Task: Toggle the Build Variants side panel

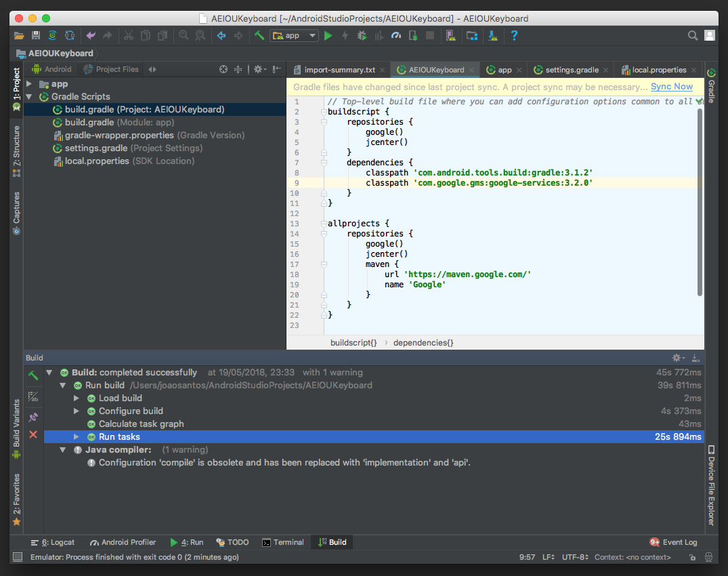Action: (16, 428)
